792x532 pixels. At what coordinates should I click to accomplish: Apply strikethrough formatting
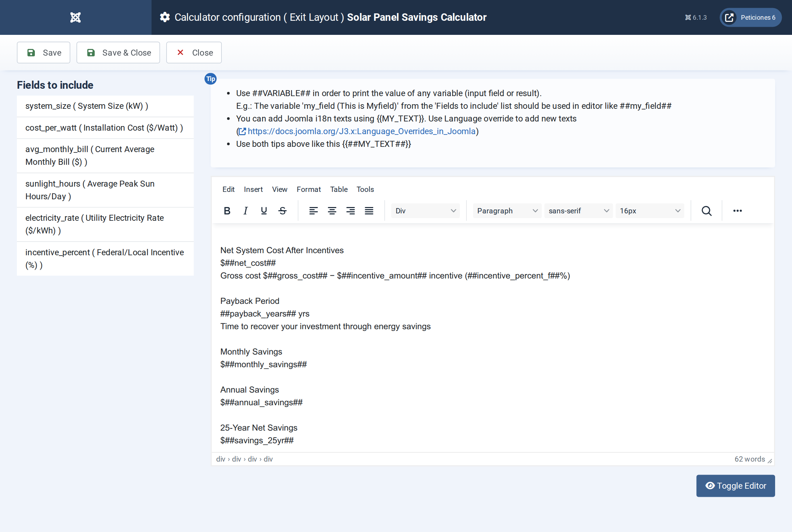(282, 211)
